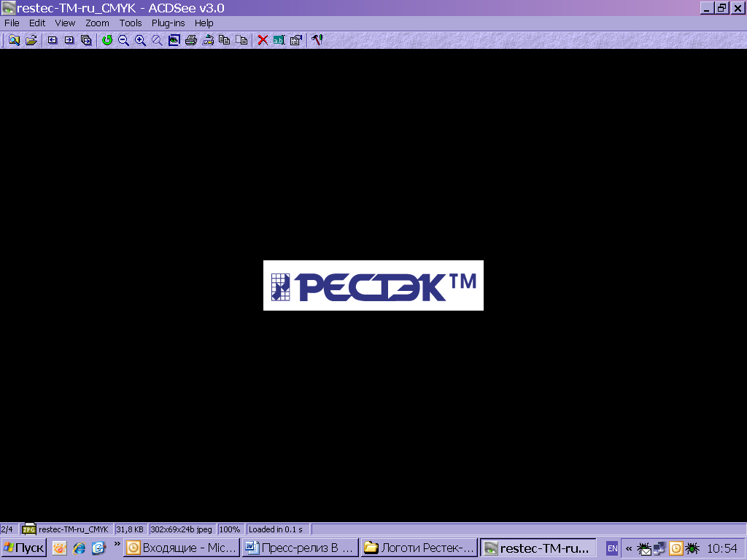Screen dimensions: 747x560
Task: Click the mail bug tray icon
Action: (x=644, y=548)
